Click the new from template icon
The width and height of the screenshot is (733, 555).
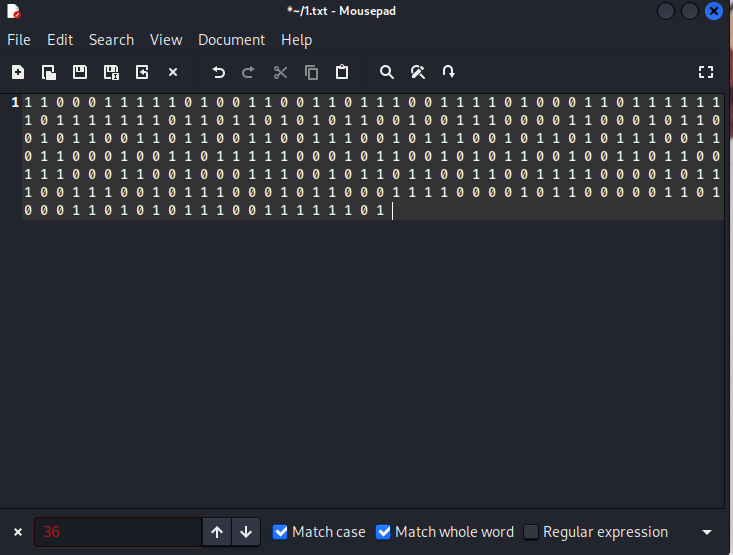point(49,72)
